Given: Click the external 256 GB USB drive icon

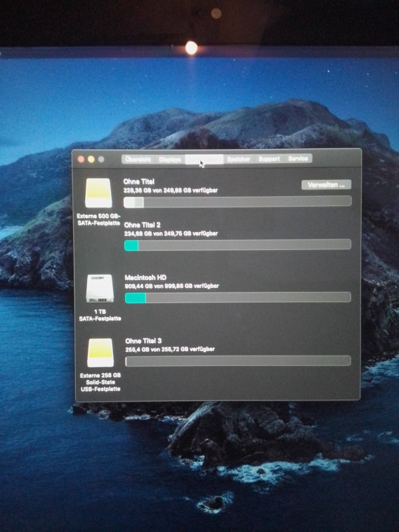Looking at the screenshot, I should coord(101,352).
